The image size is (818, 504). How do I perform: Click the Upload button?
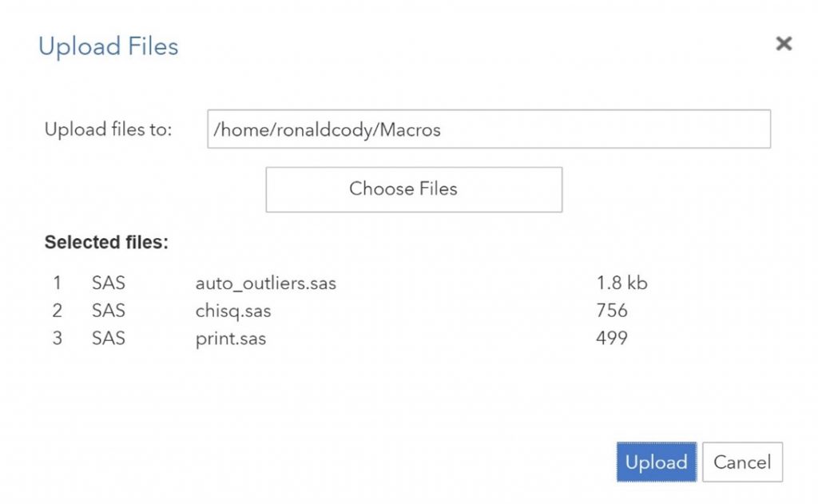[656, 462]
